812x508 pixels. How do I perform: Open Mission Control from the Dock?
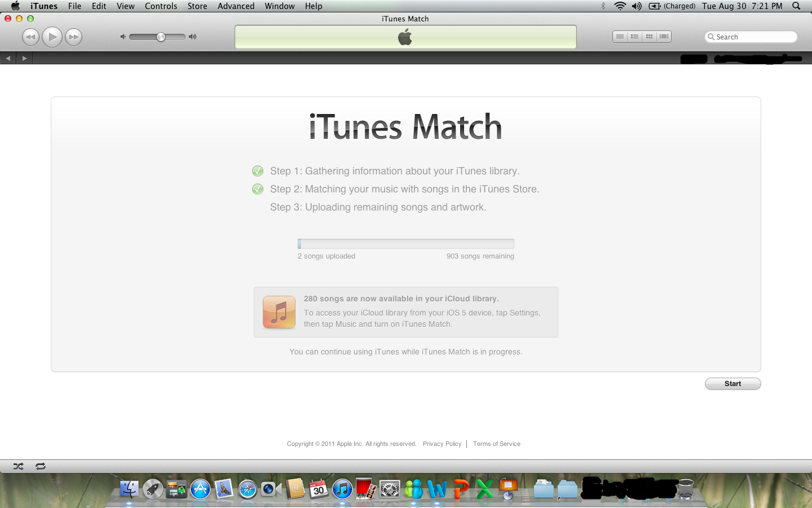click(x=176, y=488)
